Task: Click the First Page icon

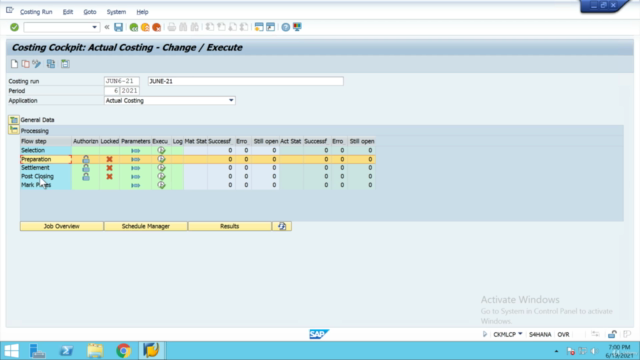Action: [x=209, y=27]
